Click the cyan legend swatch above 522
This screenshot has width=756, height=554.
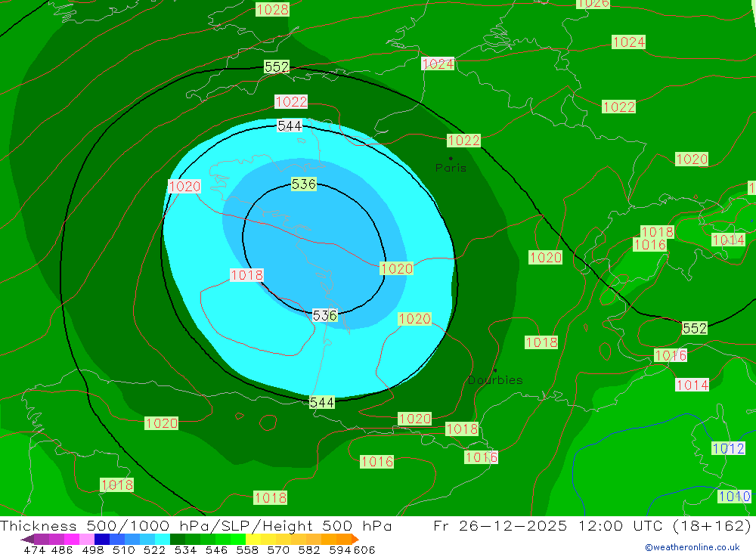[x=163, y=539]
